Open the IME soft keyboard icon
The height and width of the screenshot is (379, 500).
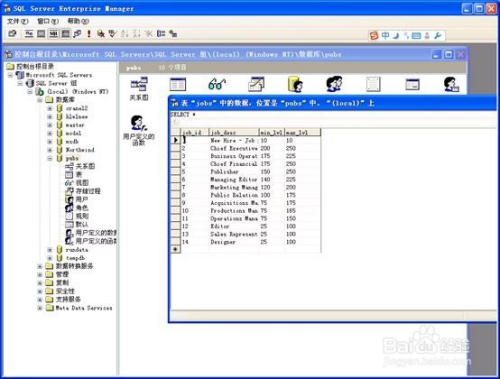pyautogui.click(x=416, y=35)
